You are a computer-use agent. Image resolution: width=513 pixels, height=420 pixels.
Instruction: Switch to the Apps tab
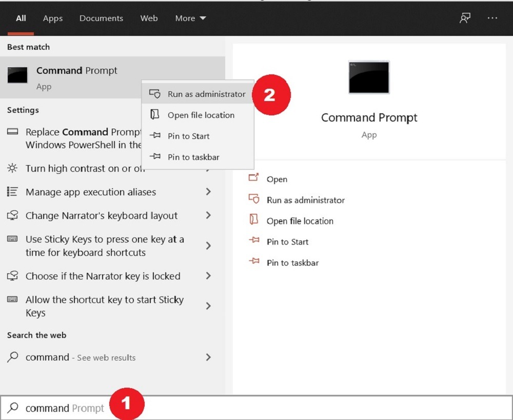pyautogui.click(x=52, y=18)
